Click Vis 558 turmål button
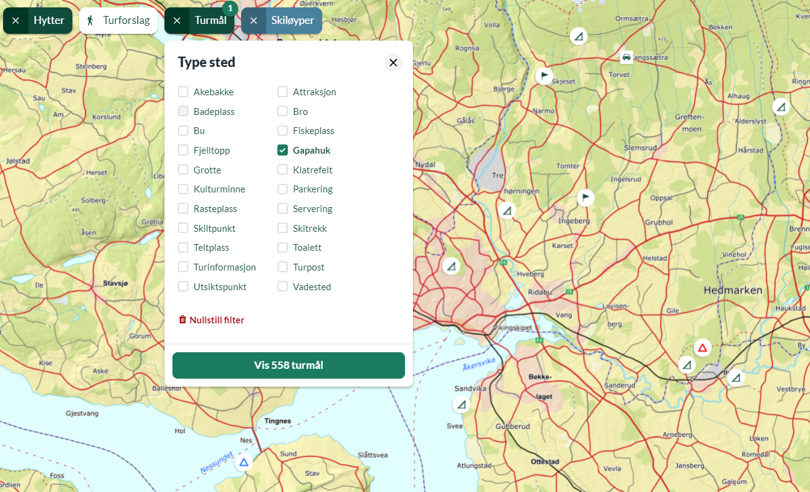Screen dimensions: 810x492 tap(289, 365)
